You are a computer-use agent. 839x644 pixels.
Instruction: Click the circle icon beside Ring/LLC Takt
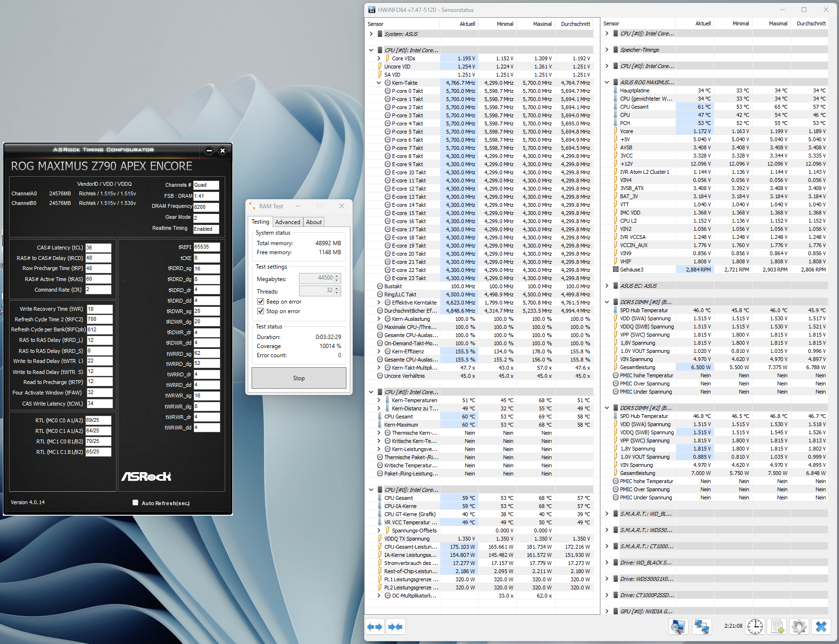380,294
